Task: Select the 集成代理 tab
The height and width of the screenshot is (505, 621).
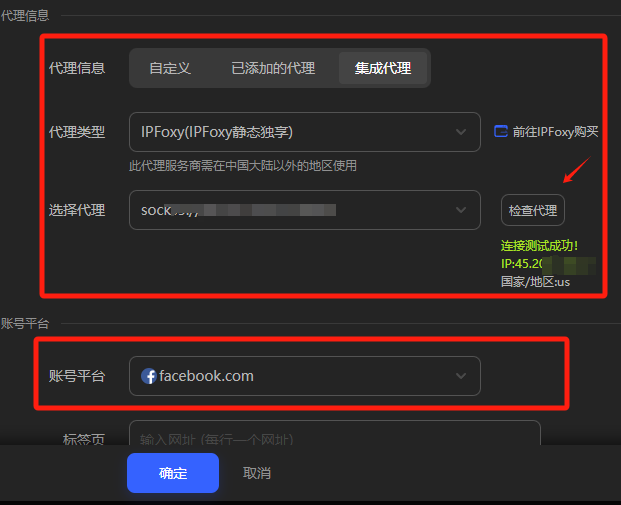Action: click(x=383, y=68)
